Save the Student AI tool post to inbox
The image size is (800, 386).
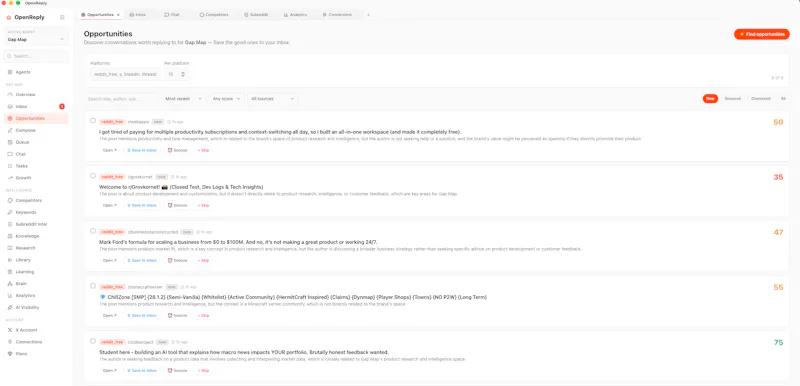tap(142, 371)
